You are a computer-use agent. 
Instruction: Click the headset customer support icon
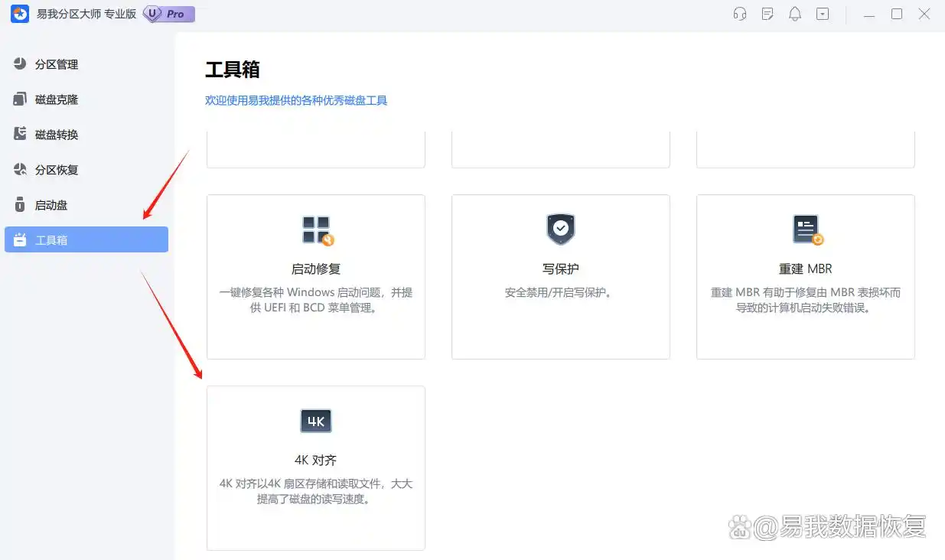[x=739, y=14]
